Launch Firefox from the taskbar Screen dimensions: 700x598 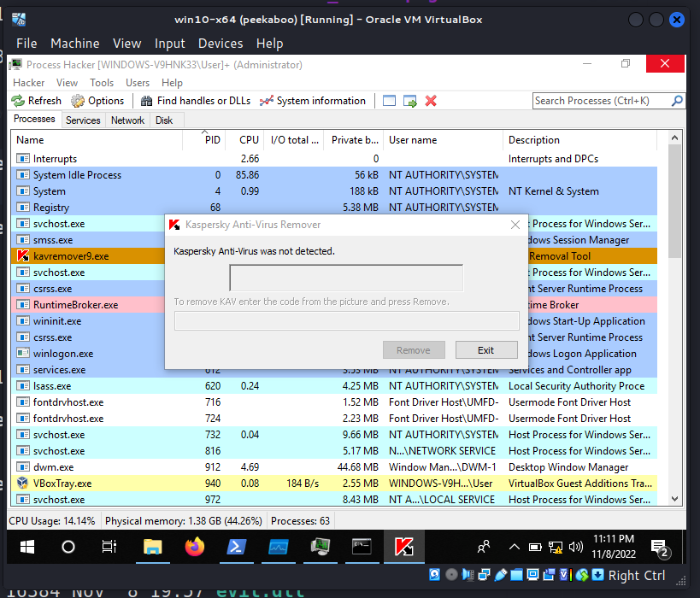point(195,547)
